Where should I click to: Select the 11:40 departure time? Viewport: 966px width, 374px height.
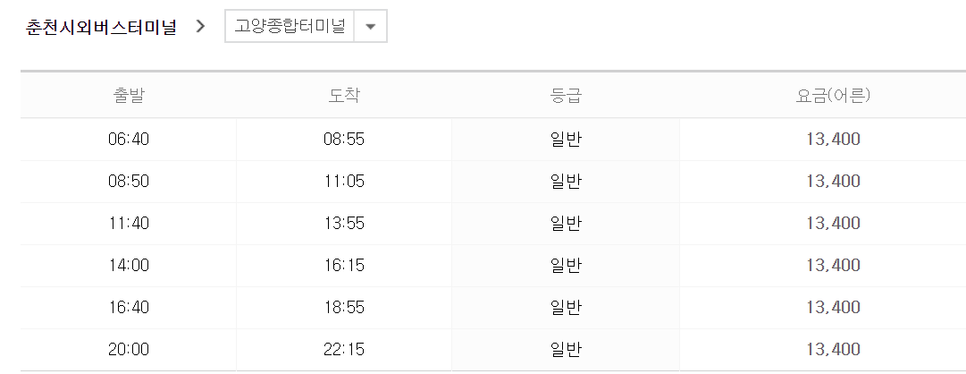pyautogui.click(x=129, y=223)
